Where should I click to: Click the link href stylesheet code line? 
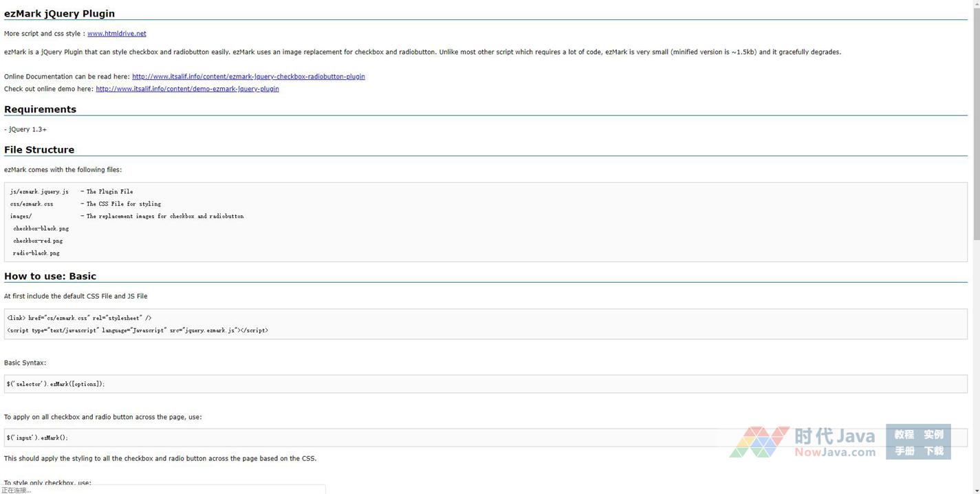coord(79,318)
